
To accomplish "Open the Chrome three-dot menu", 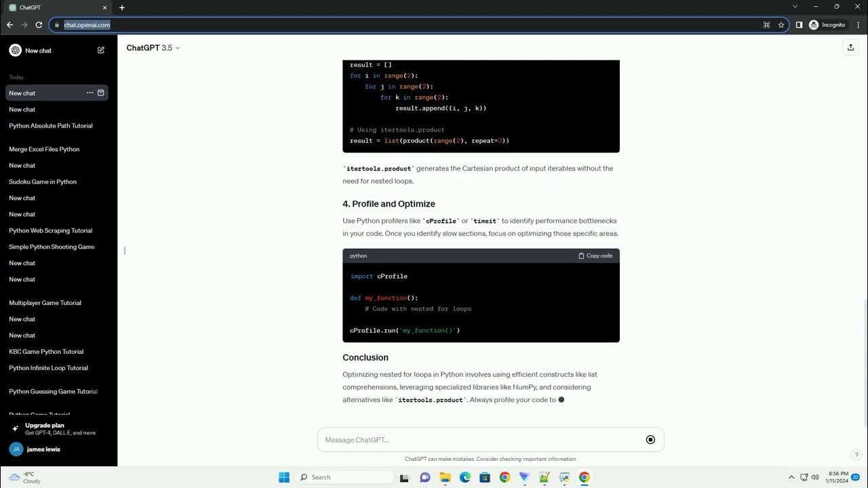I will click(x=857, y=25).
